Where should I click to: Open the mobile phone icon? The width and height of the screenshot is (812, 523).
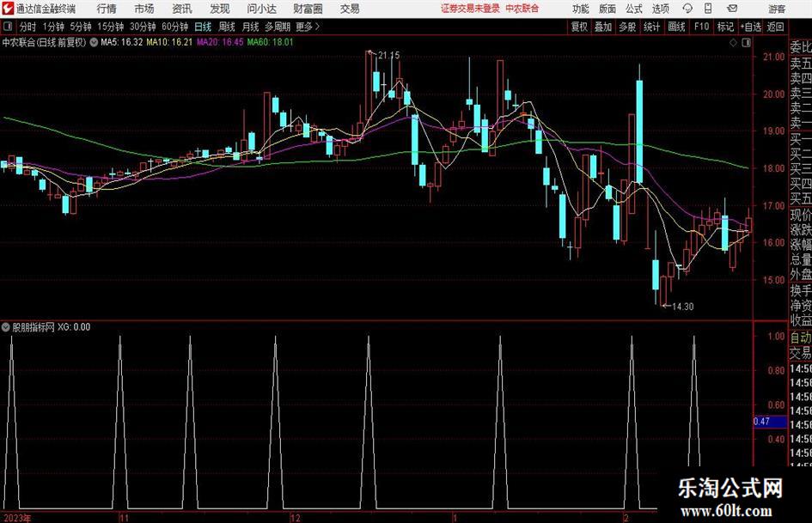coord(708,9)
